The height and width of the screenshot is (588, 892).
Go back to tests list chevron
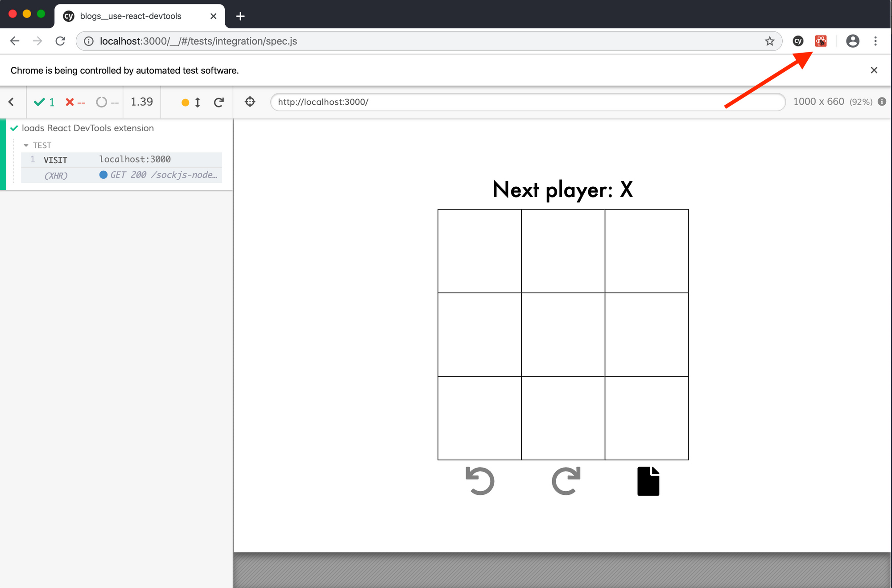(12, 102)
